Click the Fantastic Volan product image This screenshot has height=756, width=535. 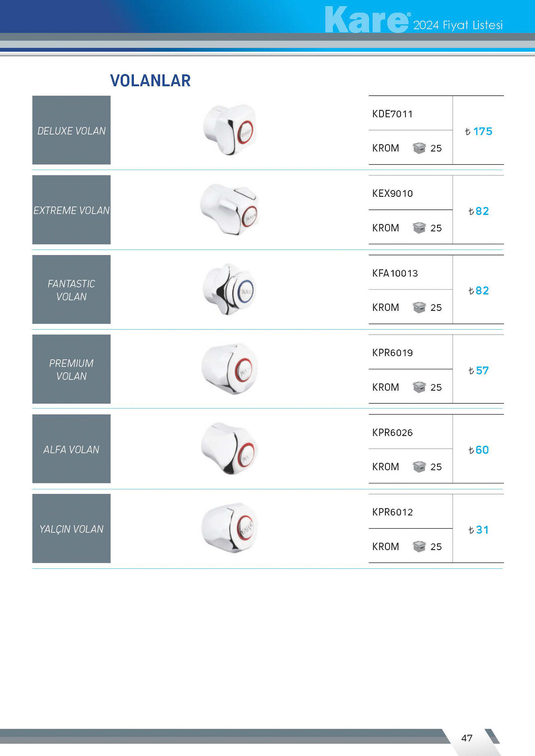point(229,289)
